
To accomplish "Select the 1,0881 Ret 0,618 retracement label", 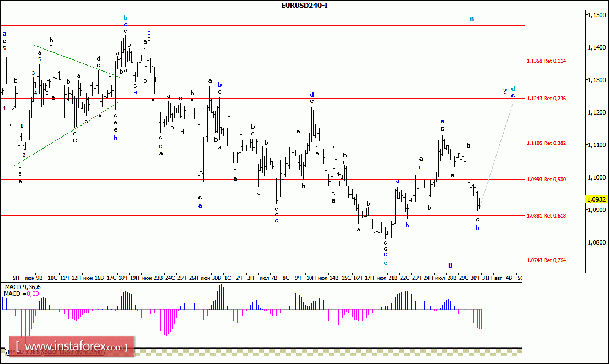I will (x=546, y=215).
